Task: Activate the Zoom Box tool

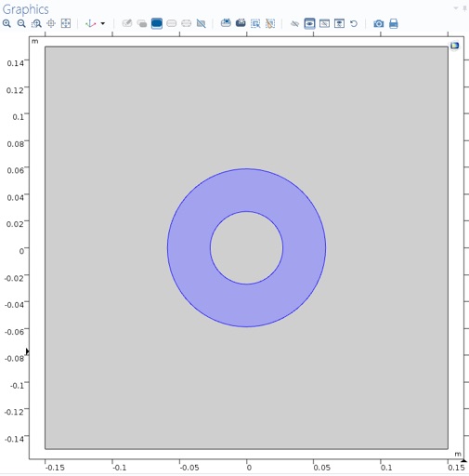Action: 36,23
